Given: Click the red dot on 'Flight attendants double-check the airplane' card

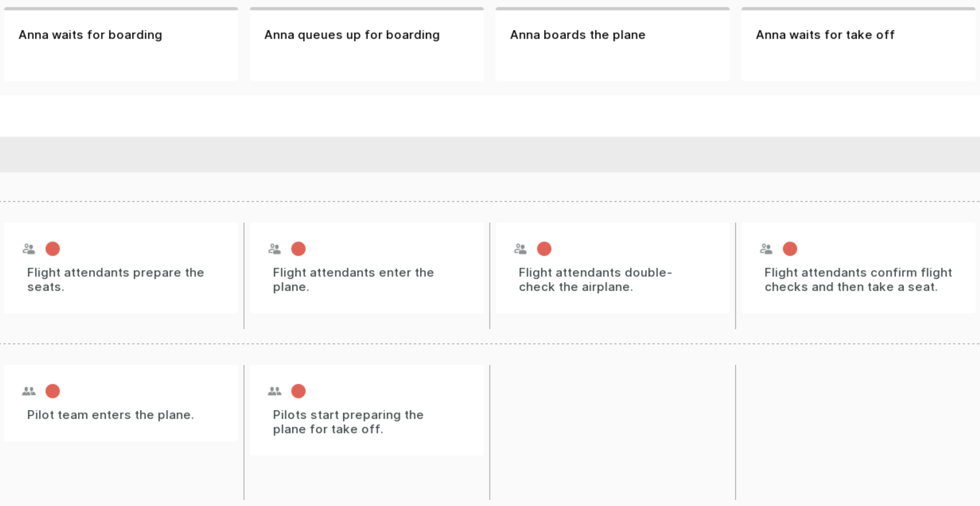Looking at the screenshot, I should tap(544, 249).
